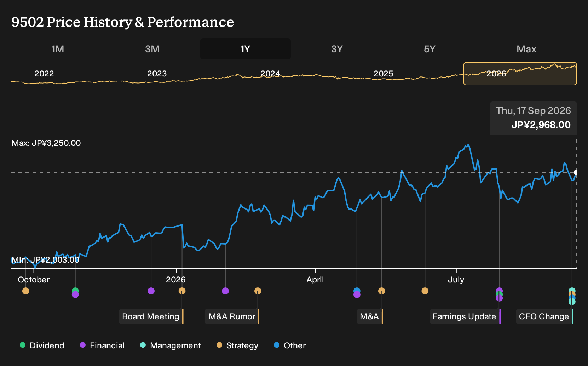Click the strategy event dot before July
The image size is (588, 366).
click(x=425, y=291)
